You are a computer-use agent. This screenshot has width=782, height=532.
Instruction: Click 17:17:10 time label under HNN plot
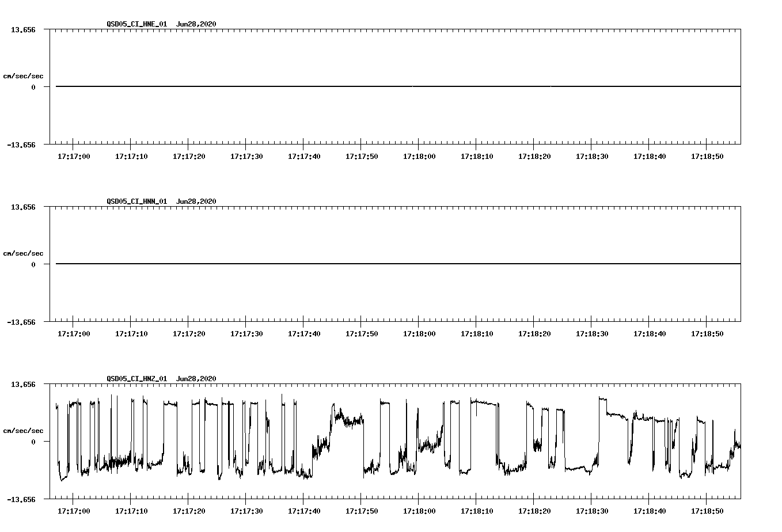[x=131, y=334]
